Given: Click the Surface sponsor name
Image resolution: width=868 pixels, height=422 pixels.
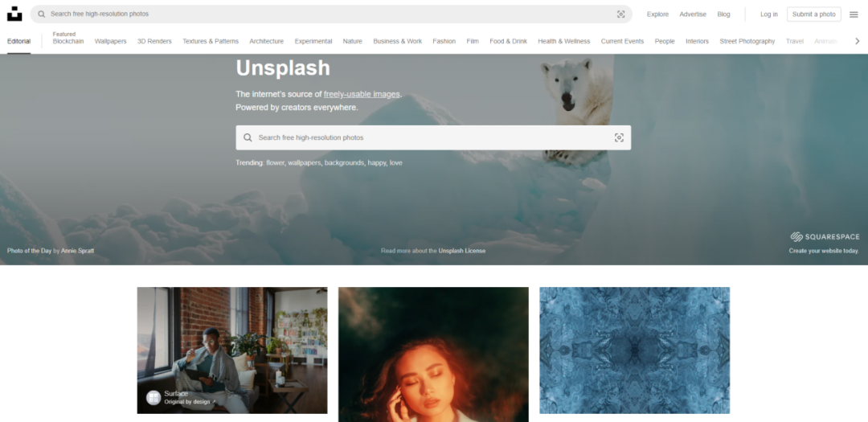Looking at the screenshot, I should (176, 394).
